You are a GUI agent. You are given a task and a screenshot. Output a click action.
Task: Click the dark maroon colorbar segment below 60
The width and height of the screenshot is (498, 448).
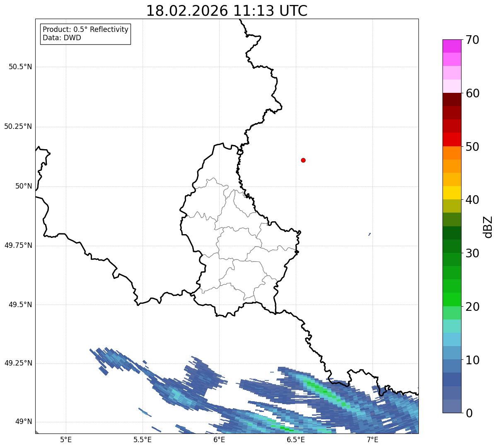(452, 99)
